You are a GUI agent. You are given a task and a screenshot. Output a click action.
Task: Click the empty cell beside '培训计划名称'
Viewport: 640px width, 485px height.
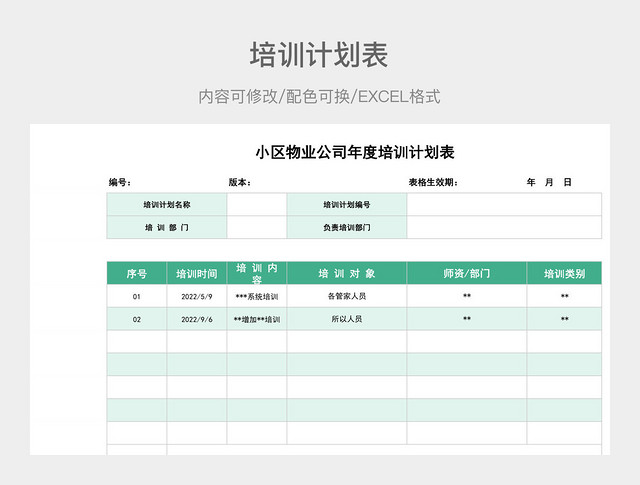pyautogui.click(x=257, y=205)
